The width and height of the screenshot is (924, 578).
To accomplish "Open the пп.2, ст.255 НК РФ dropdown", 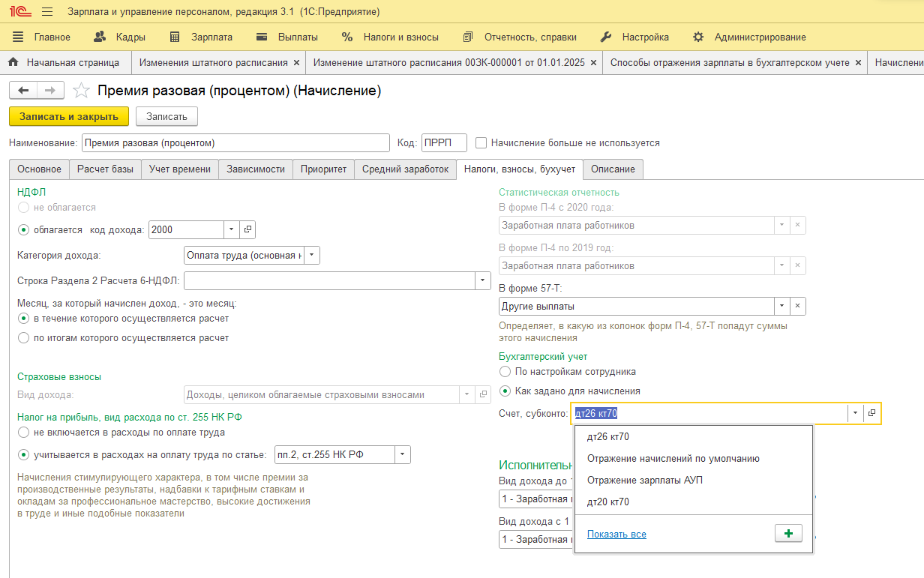I will click(x=403, y=454).
